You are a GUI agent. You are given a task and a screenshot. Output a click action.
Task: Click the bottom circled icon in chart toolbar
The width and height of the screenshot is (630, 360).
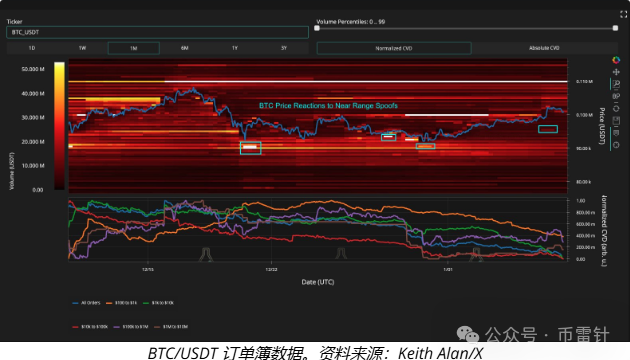coord(616,145)
